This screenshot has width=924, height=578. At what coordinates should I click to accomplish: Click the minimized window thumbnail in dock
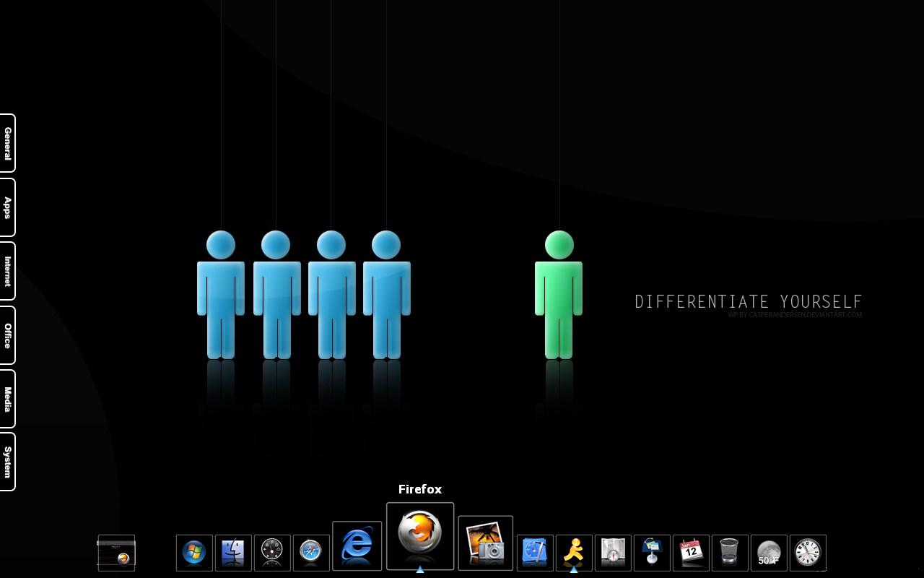[x=116, y=553]
